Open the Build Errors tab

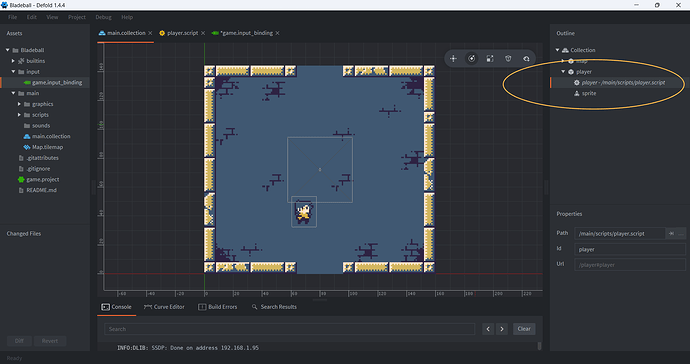point(218,307)
